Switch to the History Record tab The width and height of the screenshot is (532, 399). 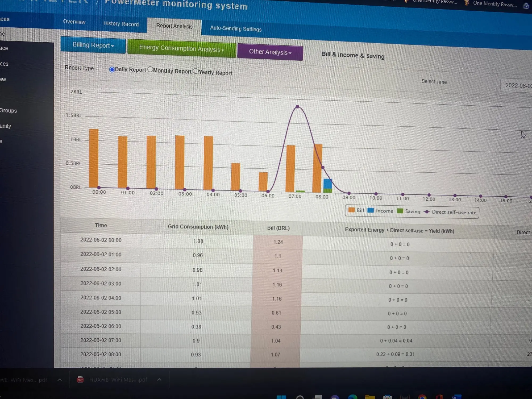[x=121, y=24]
